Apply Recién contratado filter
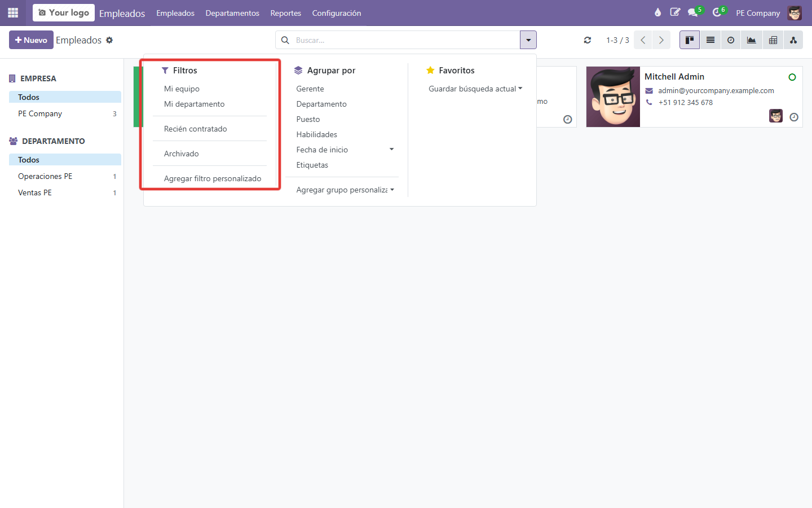 pyautogui.click(x=195, y=129)
